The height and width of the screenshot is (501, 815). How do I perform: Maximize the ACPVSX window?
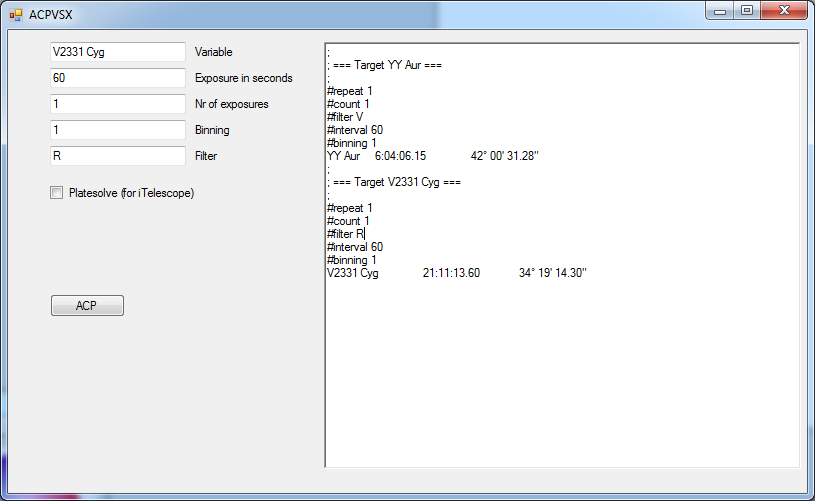(747, 10)
